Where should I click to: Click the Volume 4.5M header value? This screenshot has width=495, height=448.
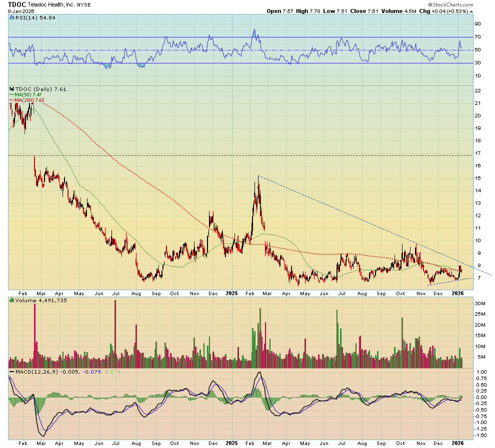pos(398,11)
